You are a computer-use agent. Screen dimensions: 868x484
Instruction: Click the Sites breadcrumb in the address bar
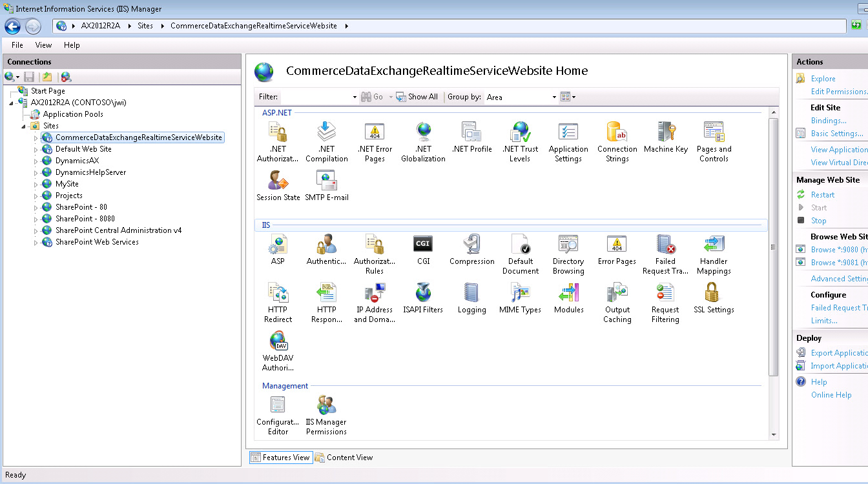click(x=145, y=26)
